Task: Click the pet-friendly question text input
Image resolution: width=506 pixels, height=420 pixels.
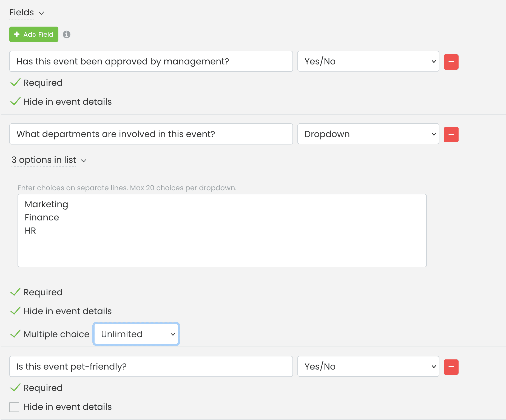Action: (x=151, y=367)
